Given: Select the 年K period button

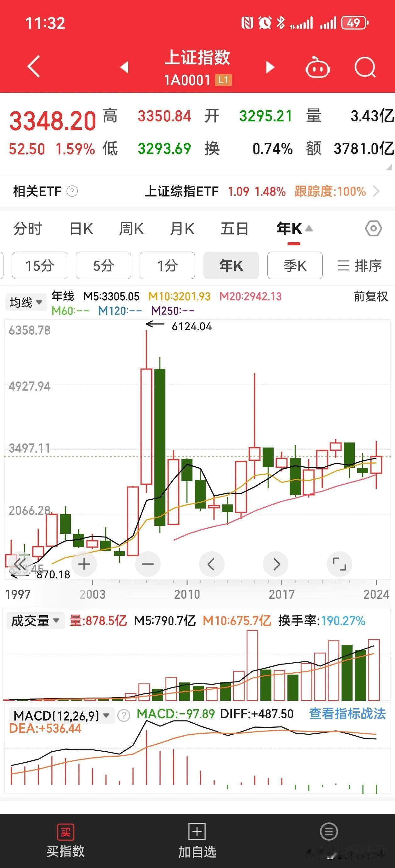Looking at the screenshot, I should click(231, 265).
